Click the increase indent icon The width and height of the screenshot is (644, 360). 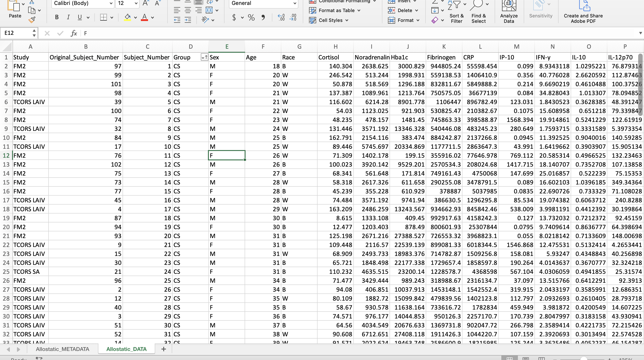[x=188, y=20]
